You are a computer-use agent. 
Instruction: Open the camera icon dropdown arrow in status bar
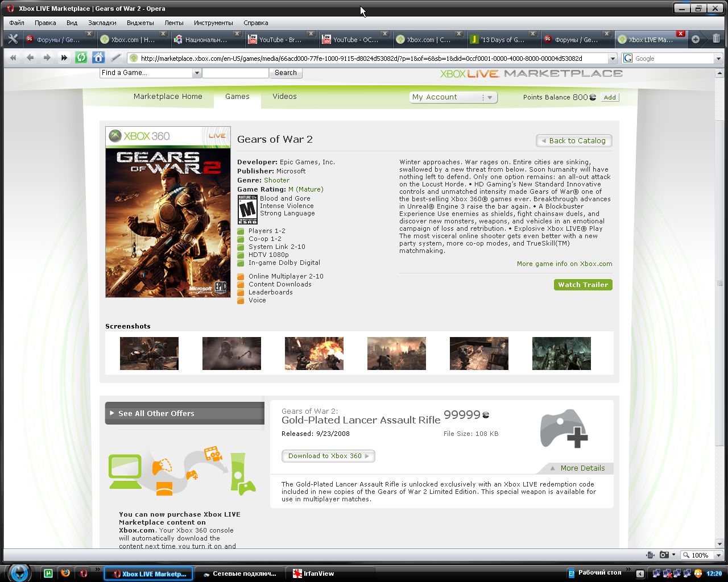(x=673, y=555)
